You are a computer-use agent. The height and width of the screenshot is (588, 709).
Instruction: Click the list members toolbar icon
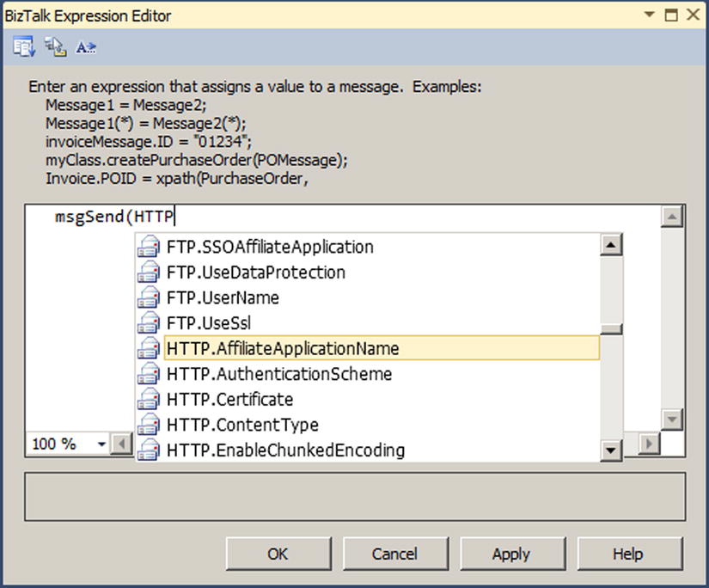23,46
